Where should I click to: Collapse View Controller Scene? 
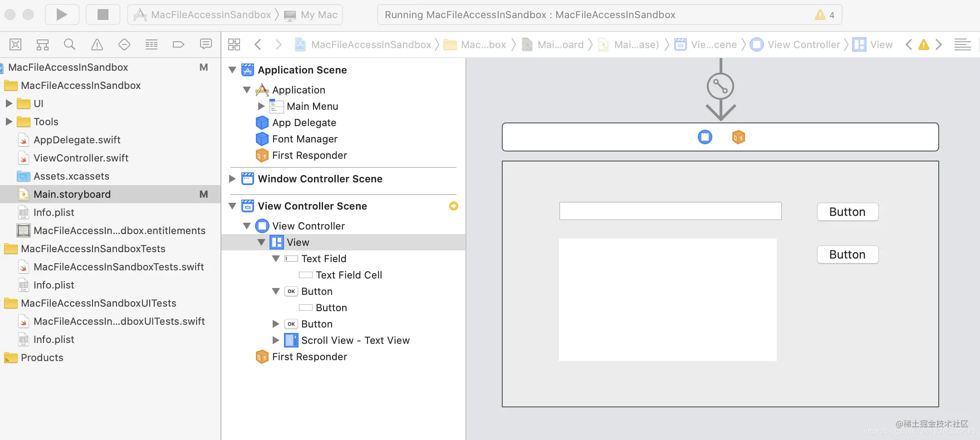[232, 206]
